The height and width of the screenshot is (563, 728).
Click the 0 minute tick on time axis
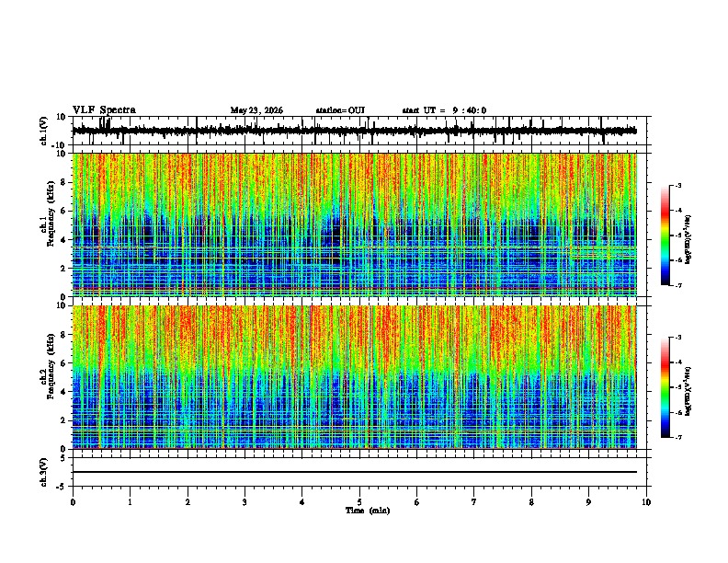73,502
